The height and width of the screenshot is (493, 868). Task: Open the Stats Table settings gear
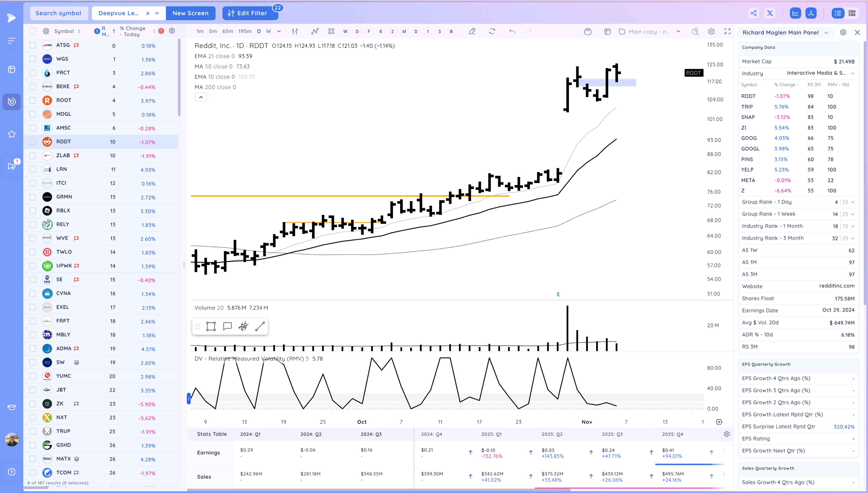(x=727, y=434)
